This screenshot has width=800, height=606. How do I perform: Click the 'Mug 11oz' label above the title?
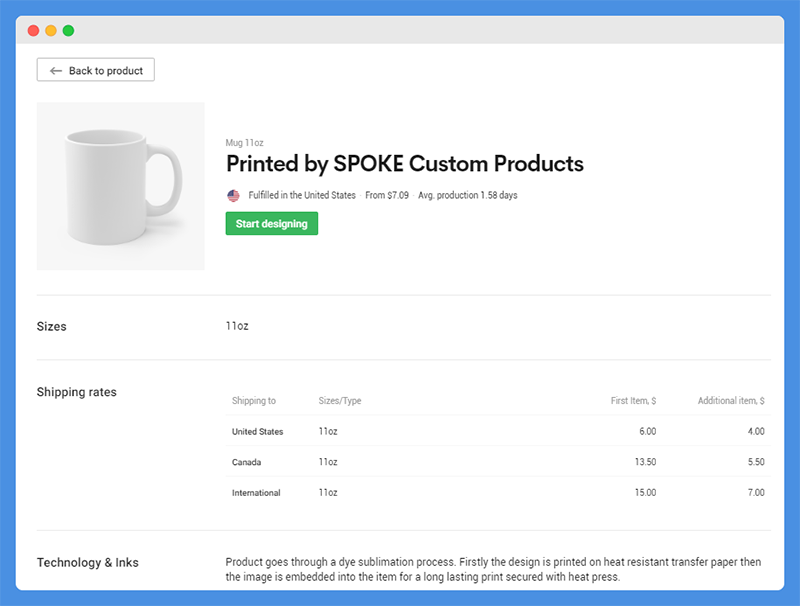click(x=244, y=143)
